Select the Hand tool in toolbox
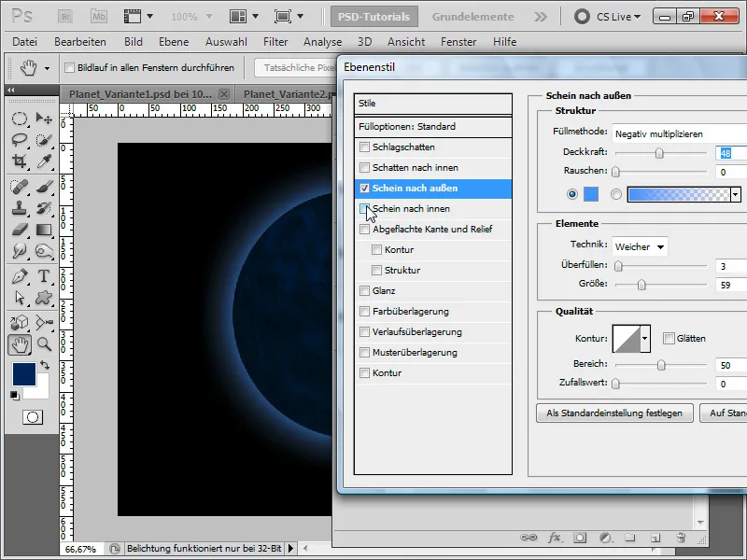 [20, 344]
